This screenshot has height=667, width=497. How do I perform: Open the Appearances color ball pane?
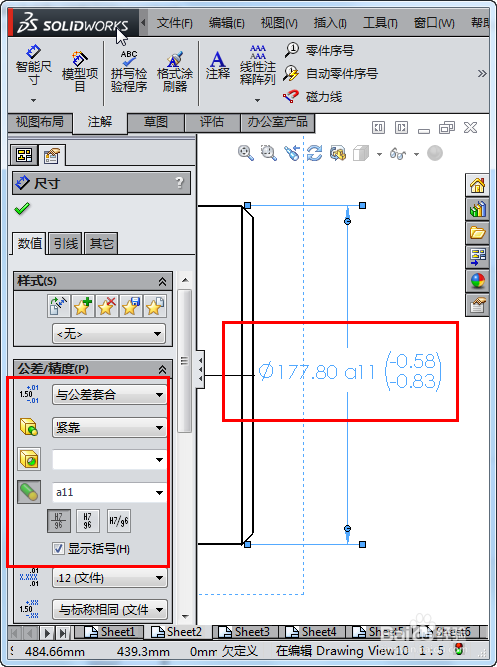[477, 281]
